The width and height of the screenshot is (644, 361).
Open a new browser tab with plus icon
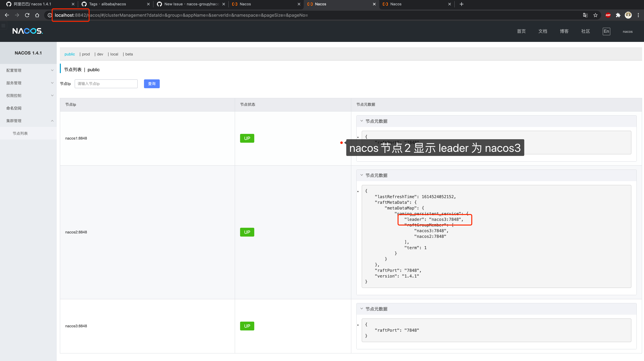[462, 4]
